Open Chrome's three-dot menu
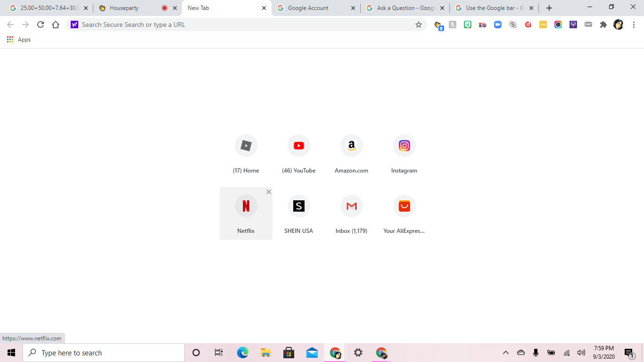 (x=634, y=25)
